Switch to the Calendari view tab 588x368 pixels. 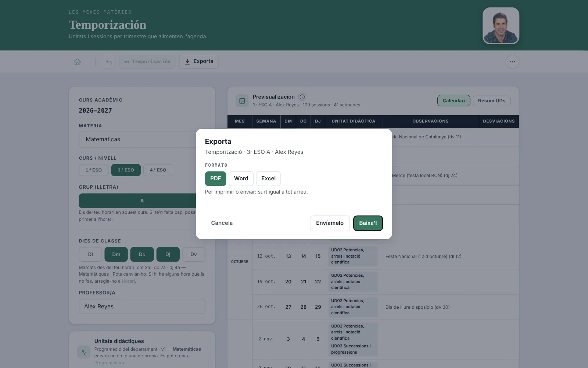(453, 100)
